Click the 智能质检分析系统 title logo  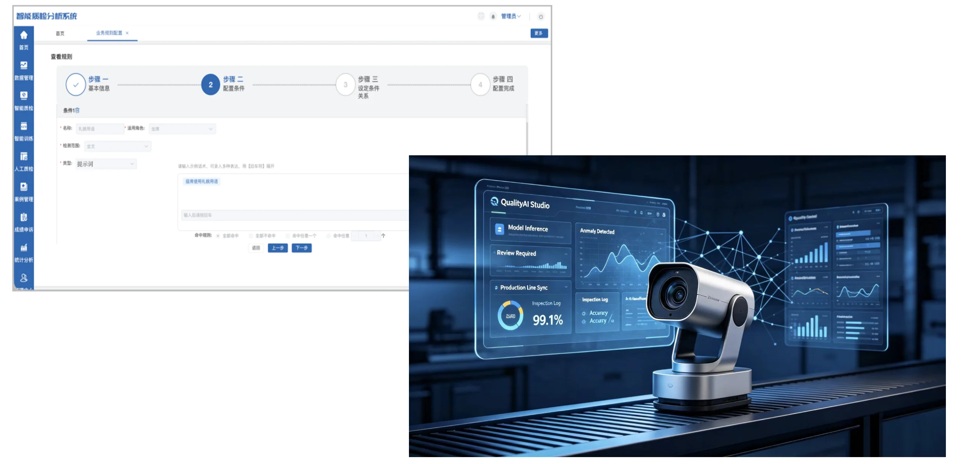click(46, 16)
